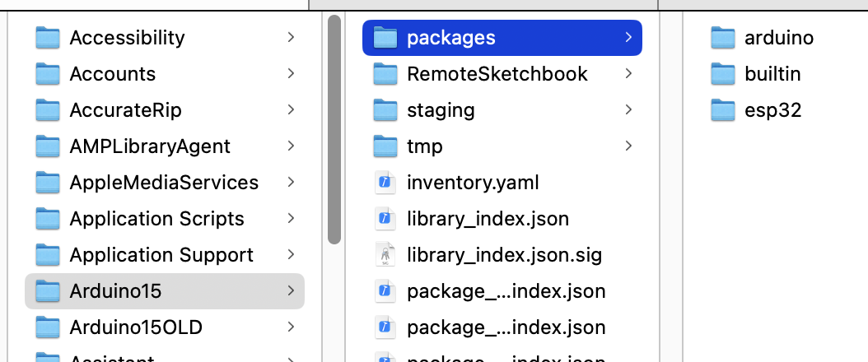
Task: Expand the Arduino15OLD folder chevron
Action: 291,327
